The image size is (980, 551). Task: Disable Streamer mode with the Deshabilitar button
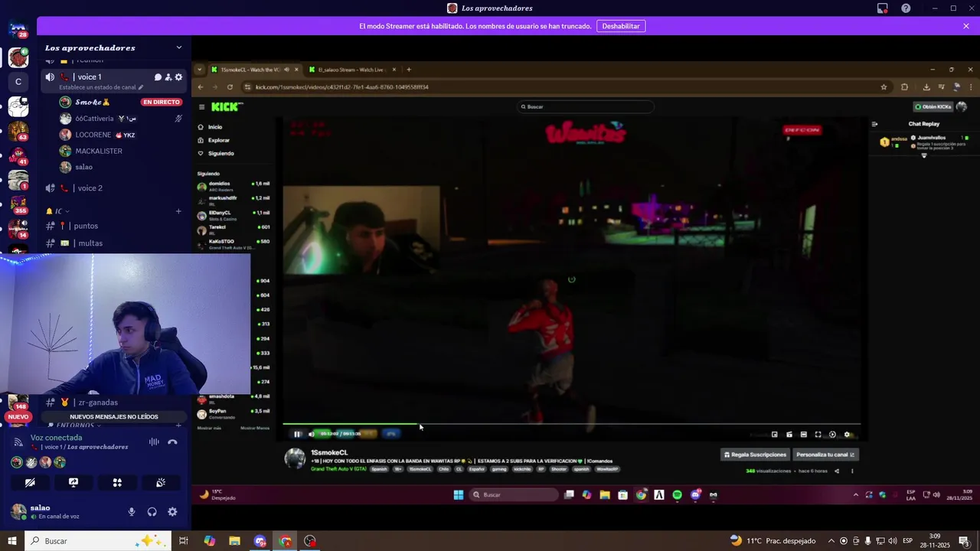621,26
